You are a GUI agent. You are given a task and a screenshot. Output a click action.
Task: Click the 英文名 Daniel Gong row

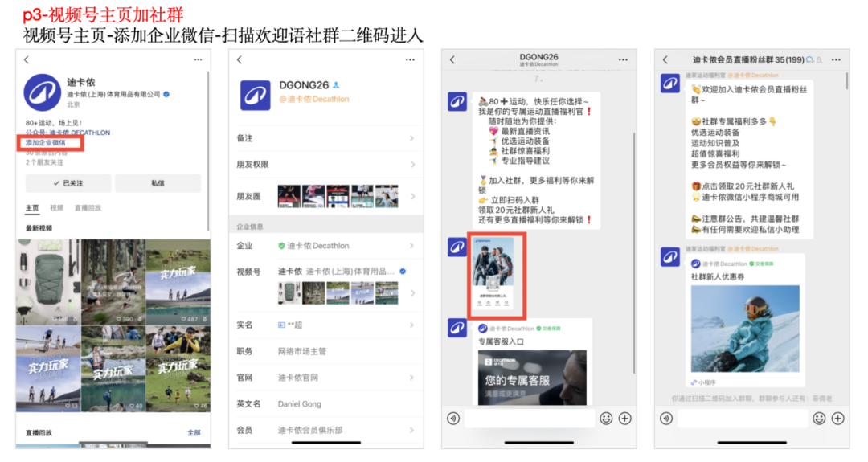pos(326,404)
